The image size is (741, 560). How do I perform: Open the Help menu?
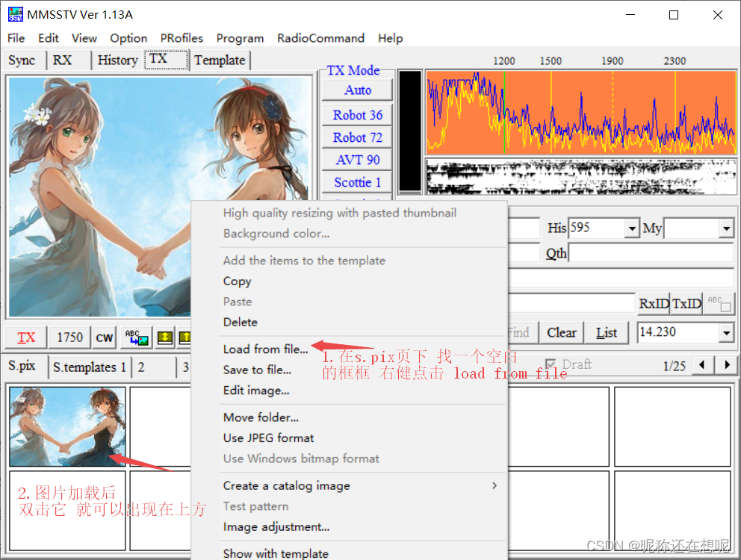(x=391, y=38)
